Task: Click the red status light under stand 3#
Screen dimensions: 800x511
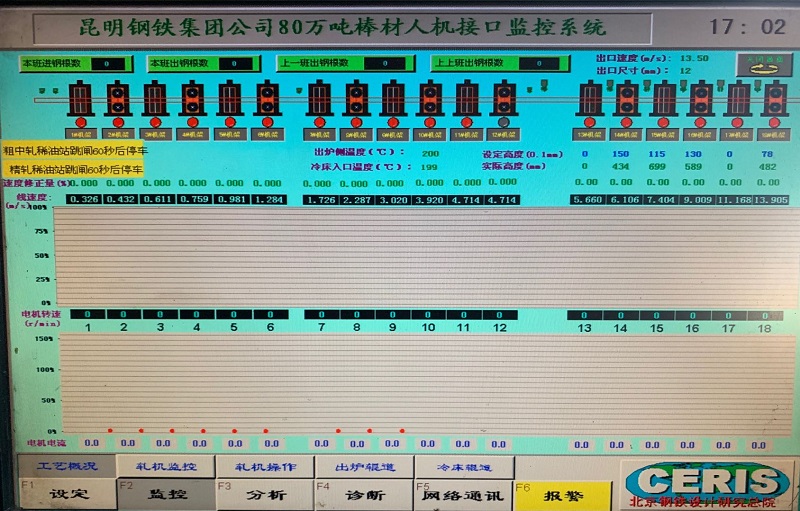Action: [x=156, y=122]
